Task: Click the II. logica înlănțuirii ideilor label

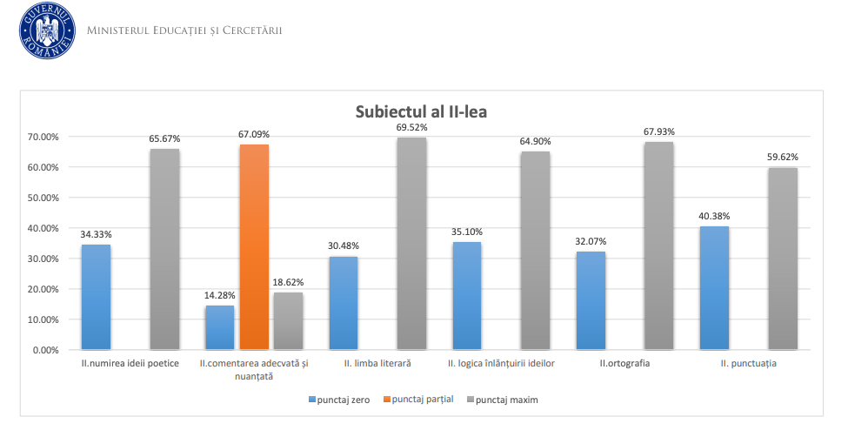Action: click(x=501, y=363)
